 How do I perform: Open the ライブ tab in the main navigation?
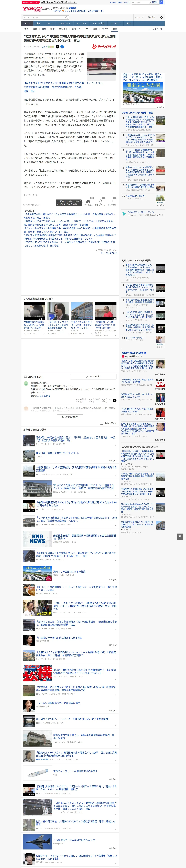(49, 24)
